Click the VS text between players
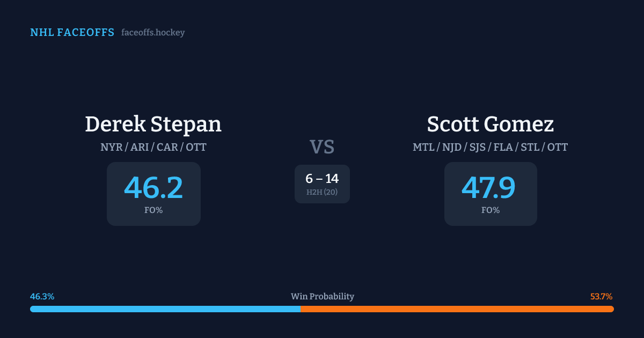The image size is (644, 338). tap(322, 147)
